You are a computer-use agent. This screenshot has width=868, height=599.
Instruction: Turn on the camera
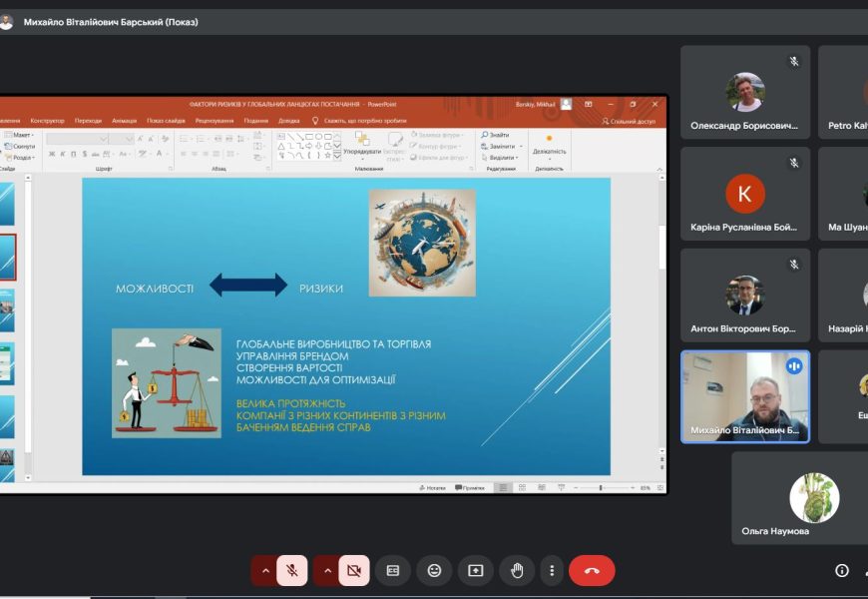(x=353, y=570)
